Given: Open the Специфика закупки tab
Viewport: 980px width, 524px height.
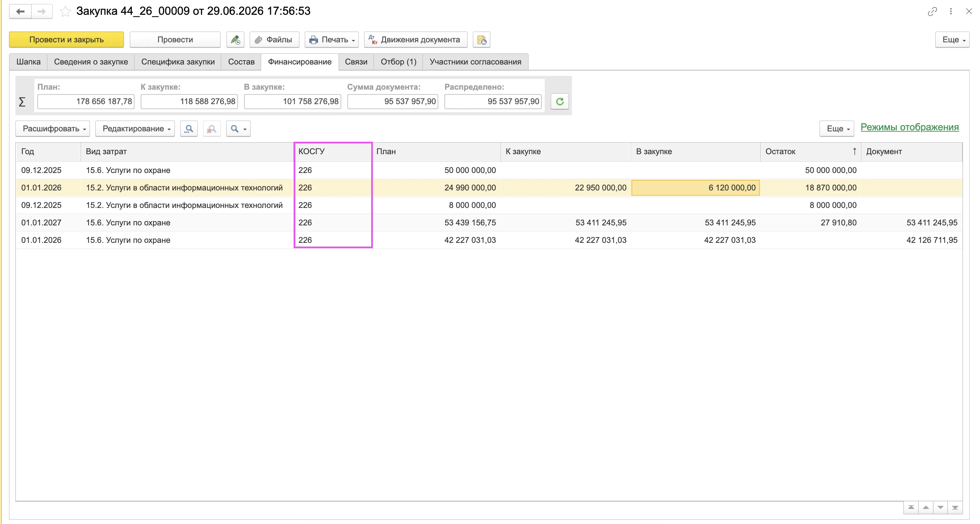Looking at the screenshot, I should click(x=178, y=62).
